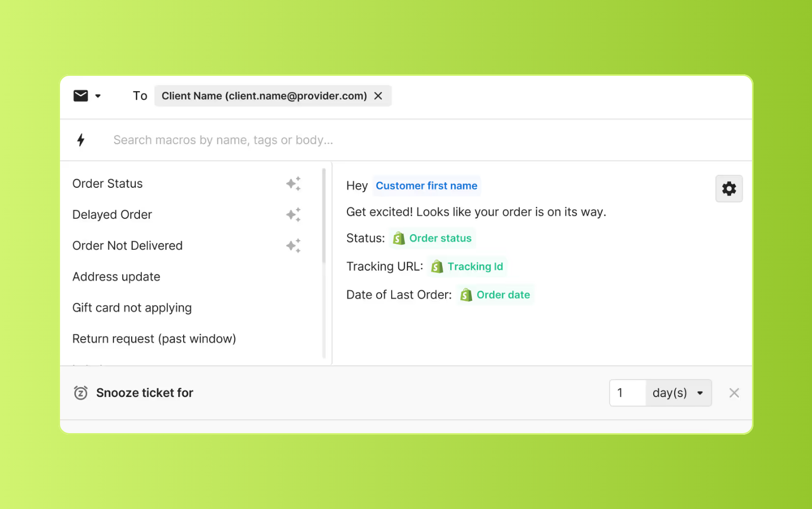Select the Delayed Order macro
The image size is (812, 509).
point(112,214)
